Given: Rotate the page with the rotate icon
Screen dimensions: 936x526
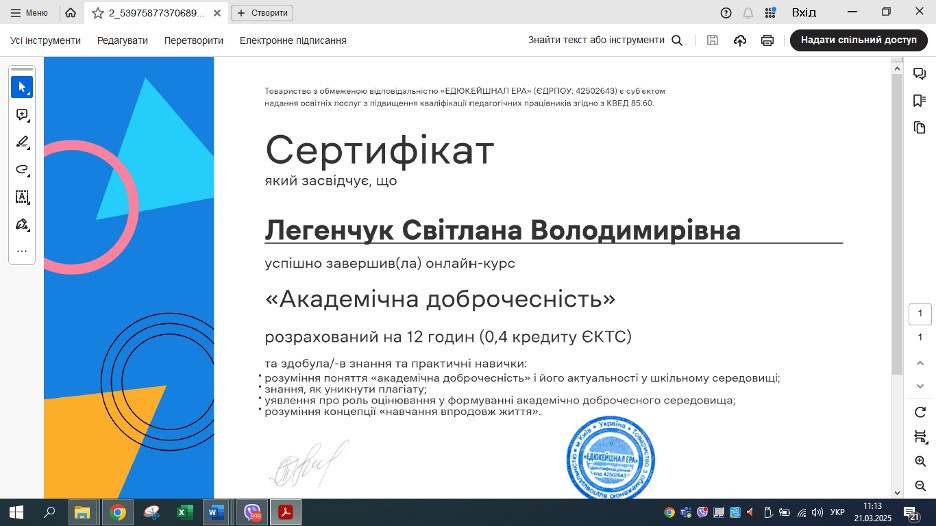Looking at the screenshot, I should [x=920, y=412].
